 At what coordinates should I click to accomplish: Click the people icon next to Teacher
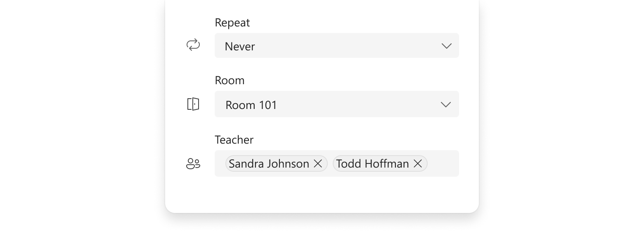(193, 163)
